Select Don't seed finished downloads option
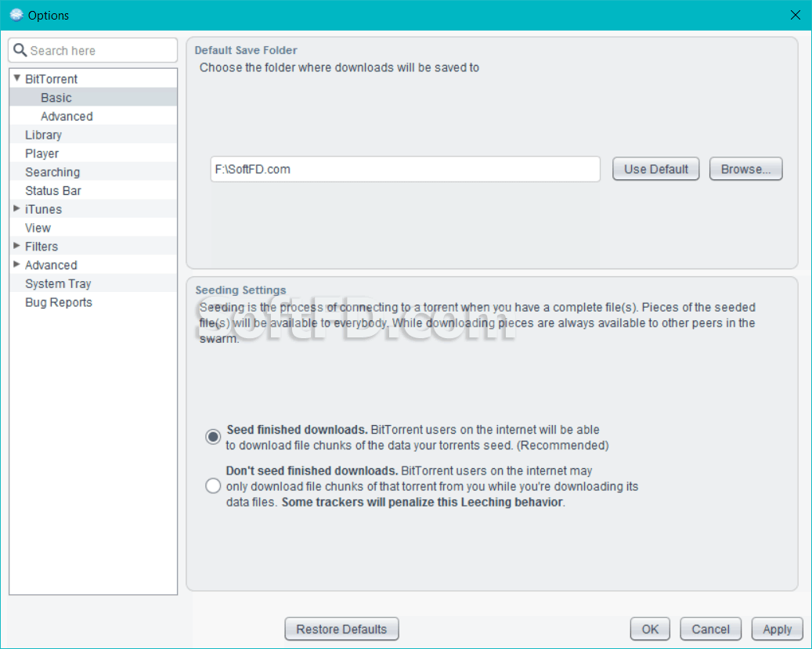 pyautogui.click(x=213, y=486)
